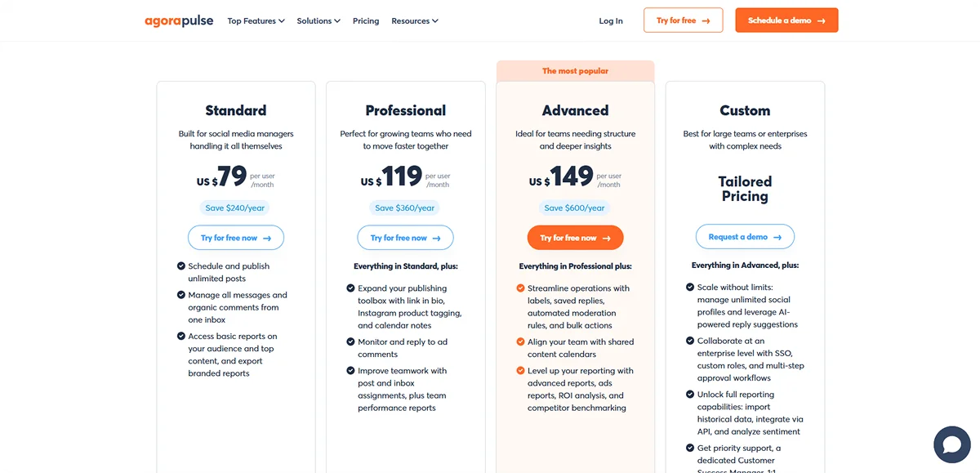This screenshot has width=980, height=473.
Task: Click the agorapulse logo
Action: tap(179, 20)
